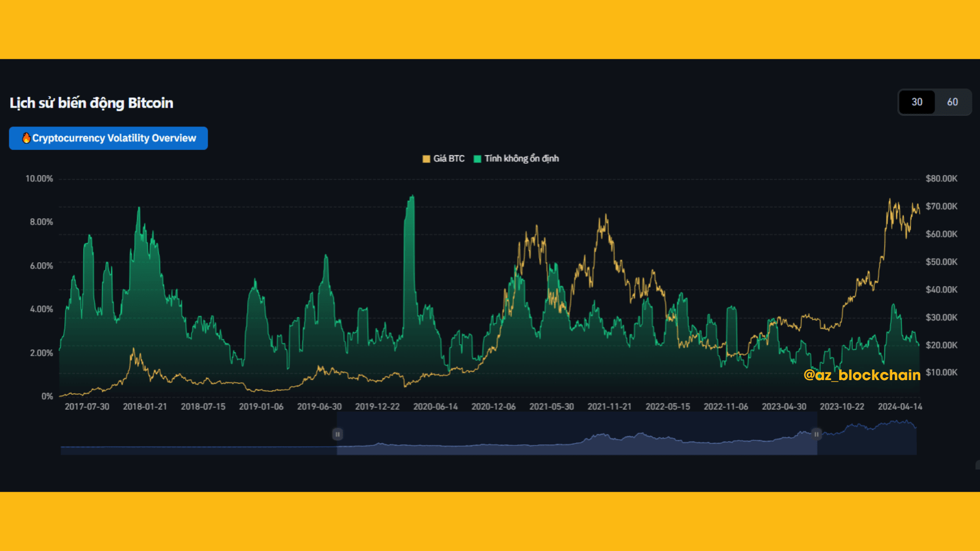Click the Lịch sử biến động Bitcoin title
Screen dimensions: 980x551
[x=91, y=103]
